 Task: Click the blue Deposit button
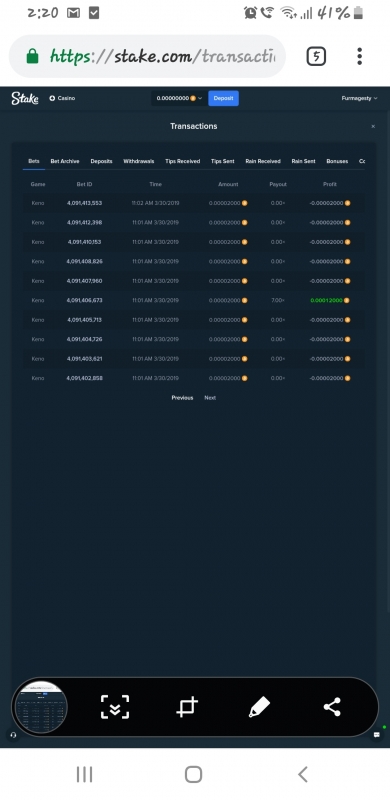223,98
